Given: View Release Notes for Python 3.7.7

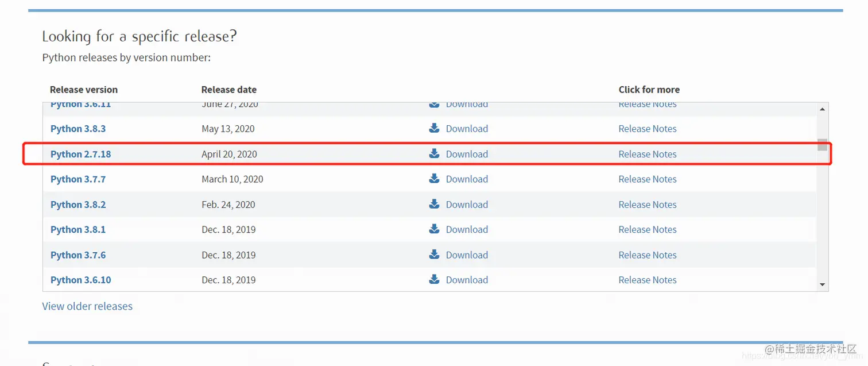Looking at the screenshot, I should click(648, 179).
